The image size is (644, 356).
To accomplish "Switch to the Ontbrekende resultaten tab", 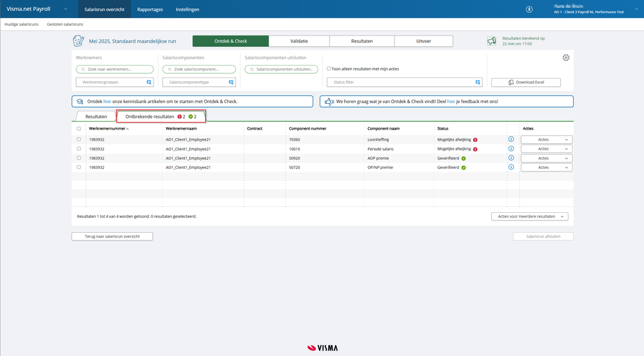I will (x=161, y=116).
